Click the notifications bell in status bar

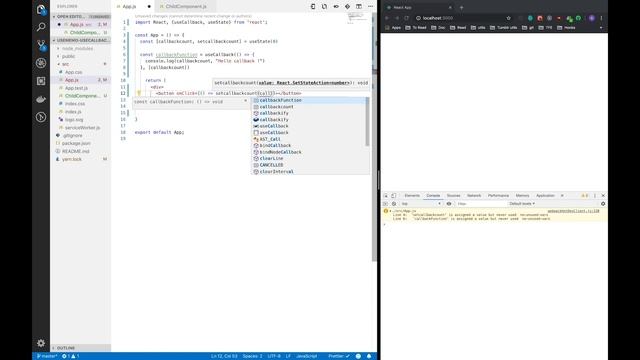[369, 356]
